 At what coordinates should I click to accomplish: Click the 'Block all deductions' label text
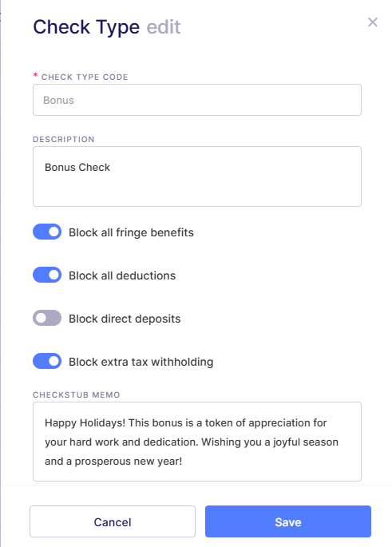pos(122,275)
